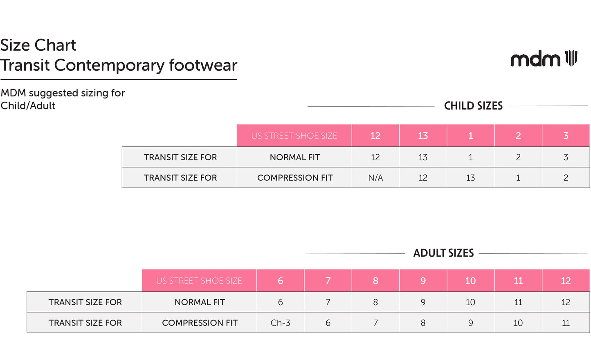This screenshot has height=364, width=591.
Task: Select adult street shoe size 8 header
Action: 375,281
